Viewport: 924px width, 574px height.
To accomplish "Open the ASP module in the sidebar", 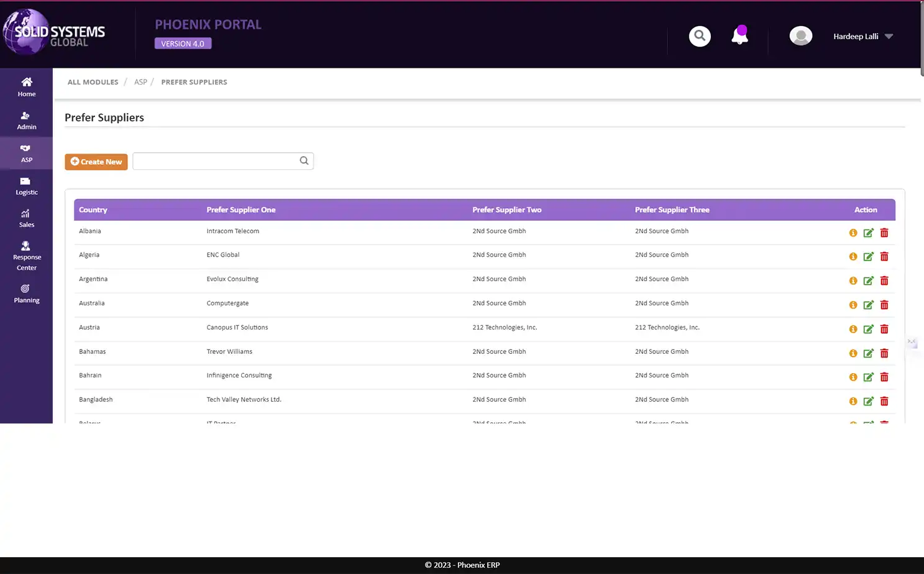I will point(26,153).
